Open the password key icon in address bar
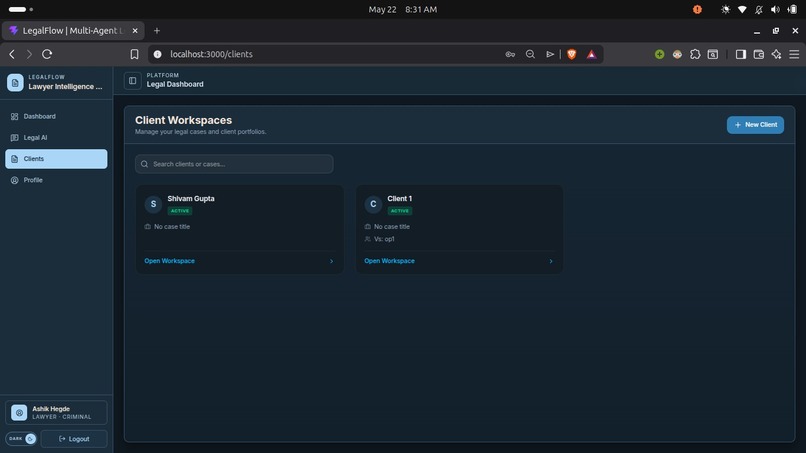This screenshot has width=806, height=453. (x=510, y=54)
